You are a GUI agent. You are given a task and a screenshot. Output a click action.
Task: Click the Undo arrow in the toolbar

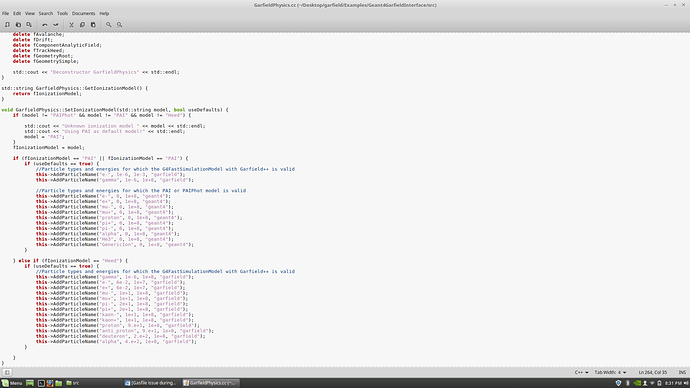point(44,25)
